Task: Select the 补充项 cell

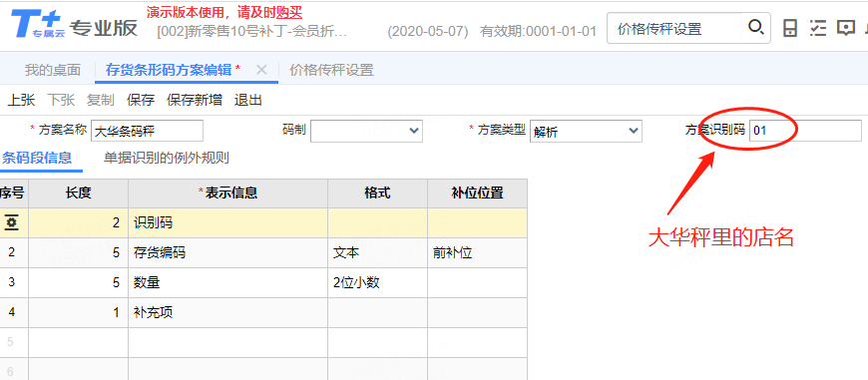Action: click(228, 312)
